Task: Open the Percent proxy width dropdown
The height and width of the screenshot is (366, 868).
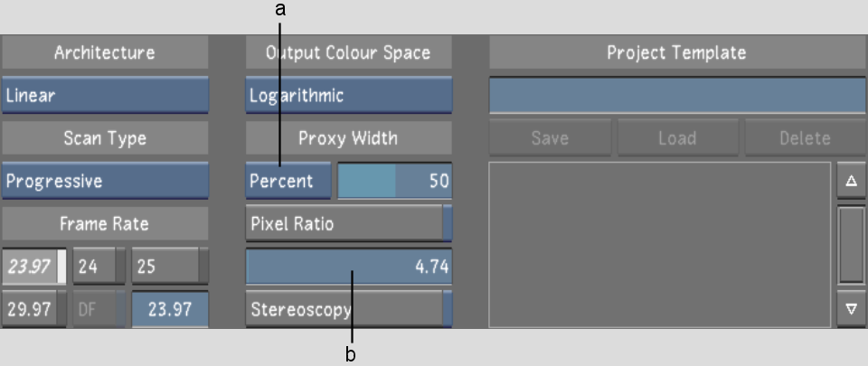Action: coord(288,181)
